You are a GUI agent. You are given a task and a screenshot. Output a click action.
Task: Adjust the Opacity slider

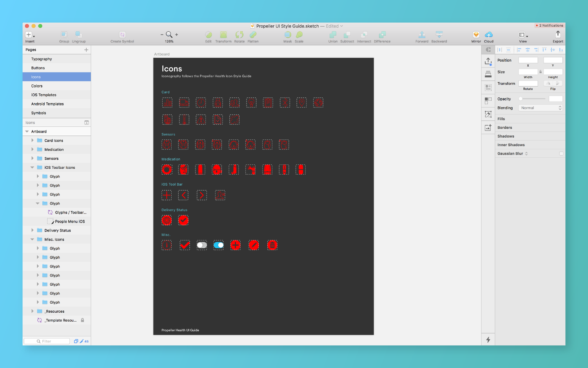coord(532,99)
